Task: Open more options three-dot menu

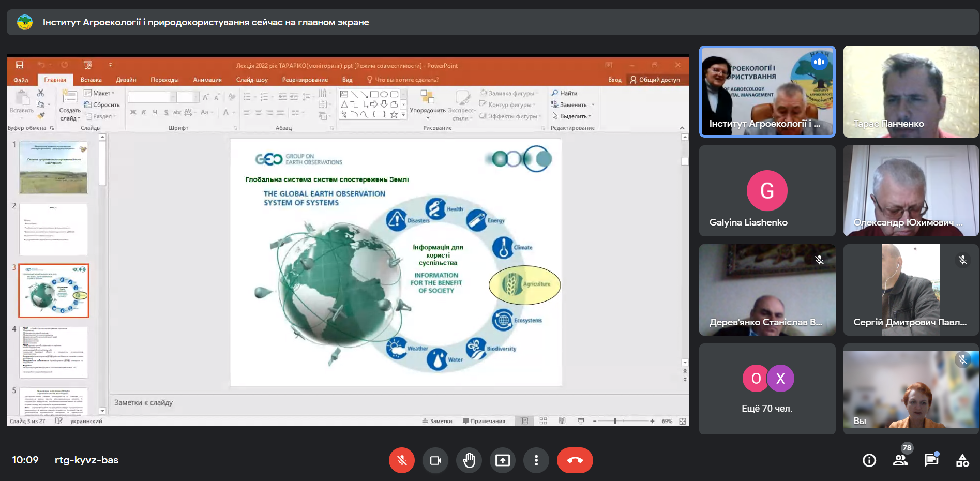Action: tap(536, 460)
